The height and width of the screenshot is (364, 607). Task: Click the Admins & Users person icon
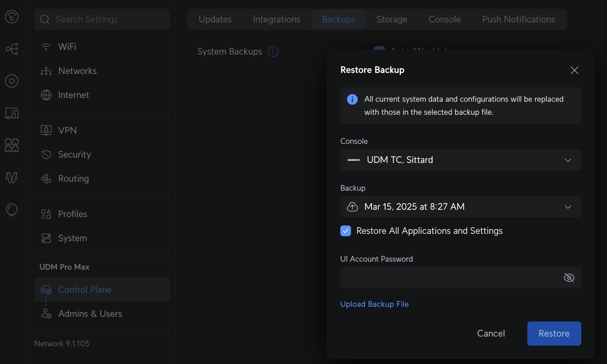click(46, 314)
